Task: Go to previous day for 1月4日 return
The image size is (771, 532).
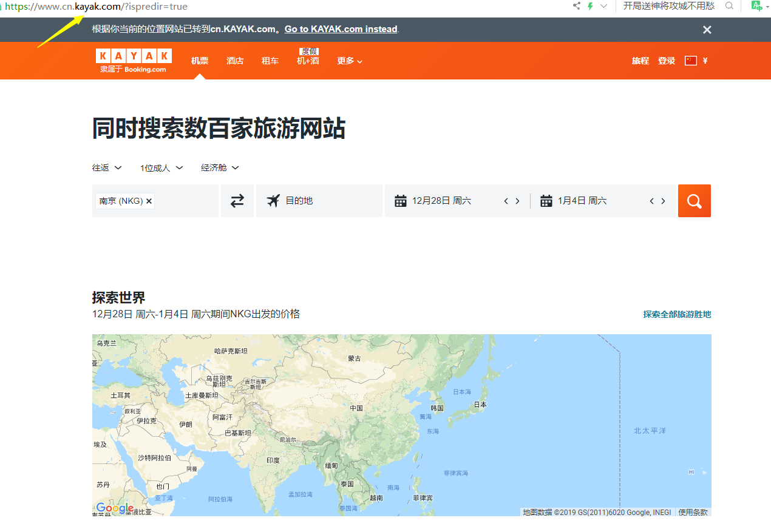Action: 651,201
